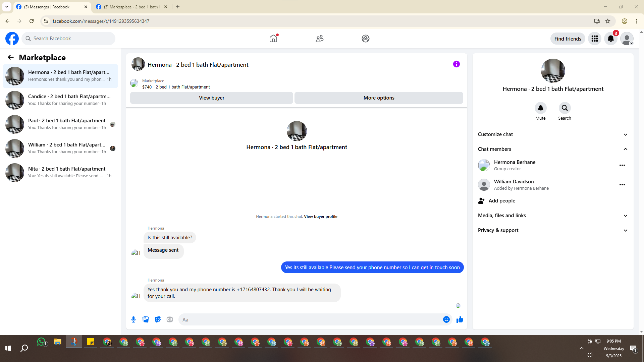This screenshot has width=644, height=362.
Task: Open the Facebook menu grid icon
Action: click(x=595, y=39)
